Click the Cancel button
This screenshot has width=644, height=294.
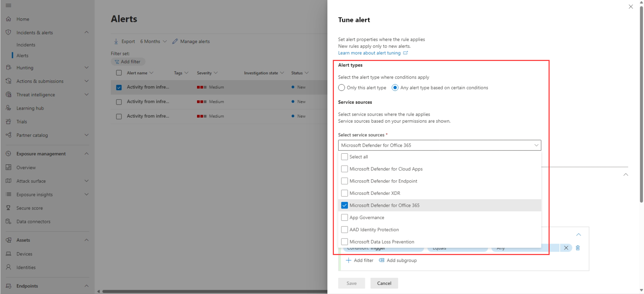(x=384, y=283)
